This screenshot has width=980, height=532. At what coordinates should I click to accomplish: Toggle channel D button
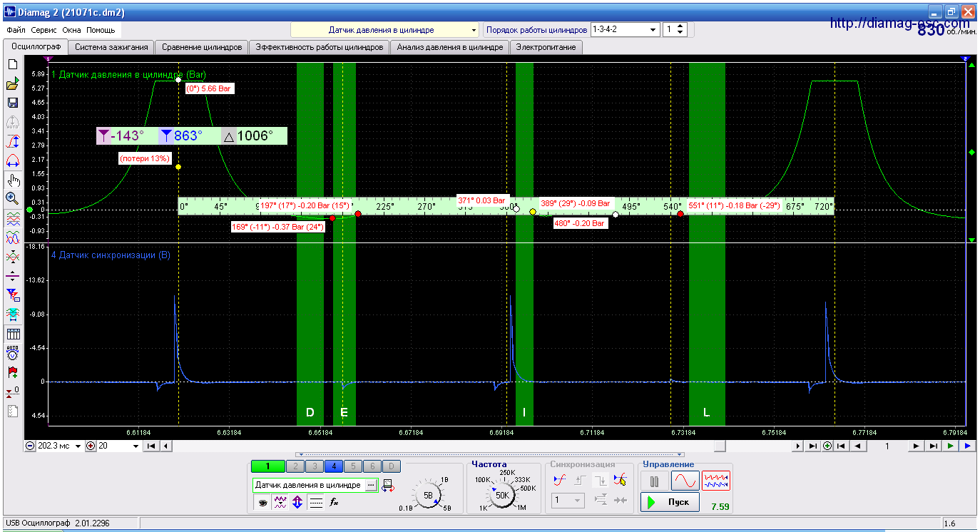[x=391, y=466]
